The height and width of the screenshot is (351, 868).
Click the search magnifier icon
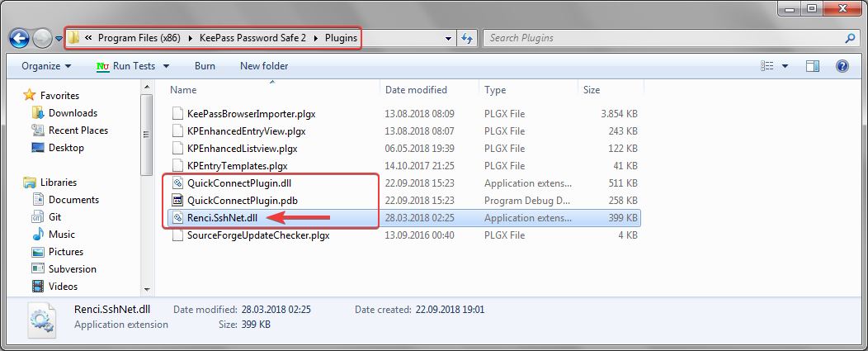849,38
